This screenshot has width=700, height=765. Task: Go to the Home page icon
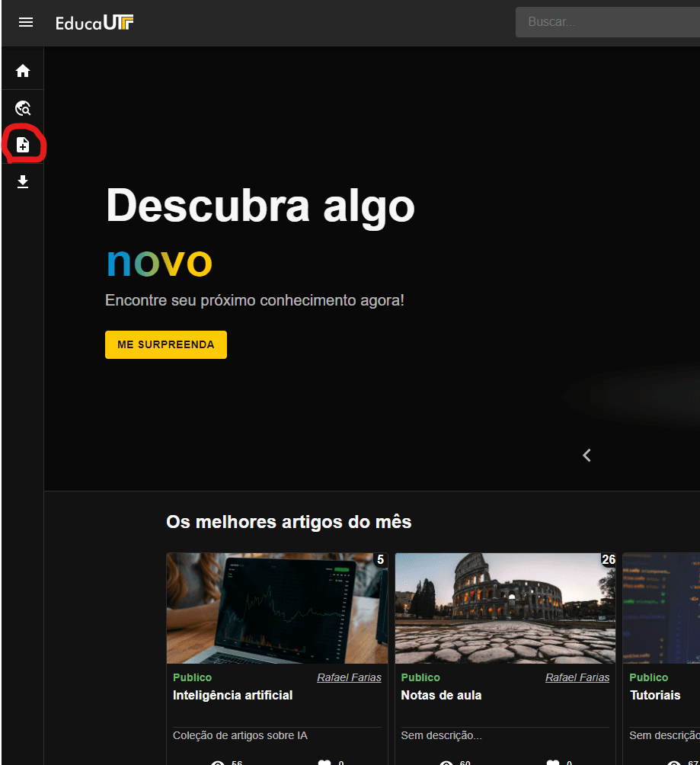point(22,71)
